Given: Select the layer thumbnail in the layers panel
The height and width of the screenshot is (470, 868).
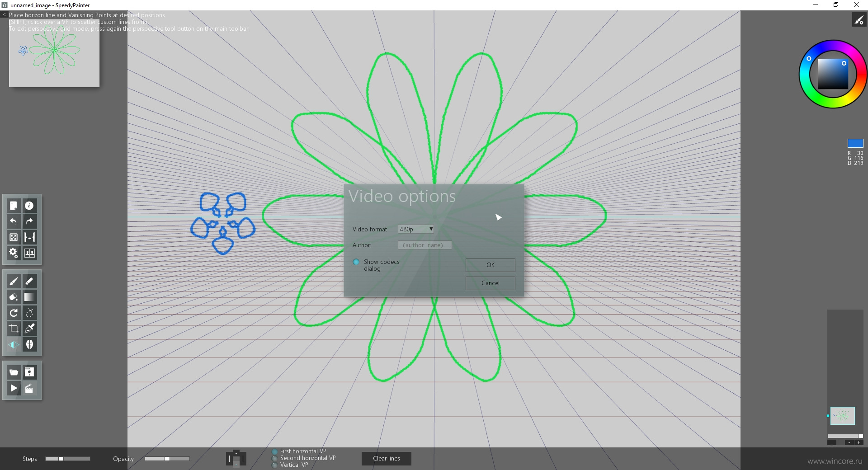Looking at the screenshot, I should point(842,416).
